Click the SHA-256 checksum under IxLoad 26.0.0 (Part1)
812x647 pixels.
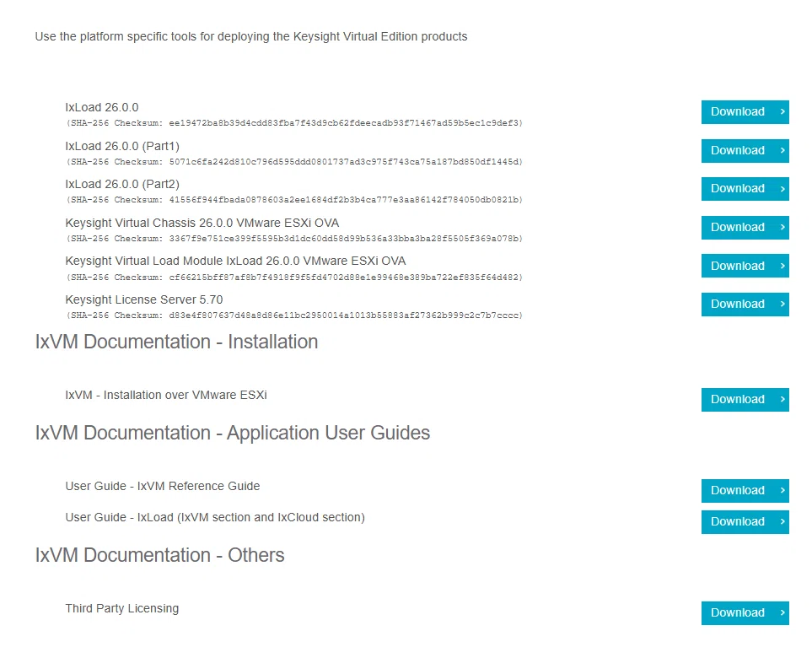(294, 162)
